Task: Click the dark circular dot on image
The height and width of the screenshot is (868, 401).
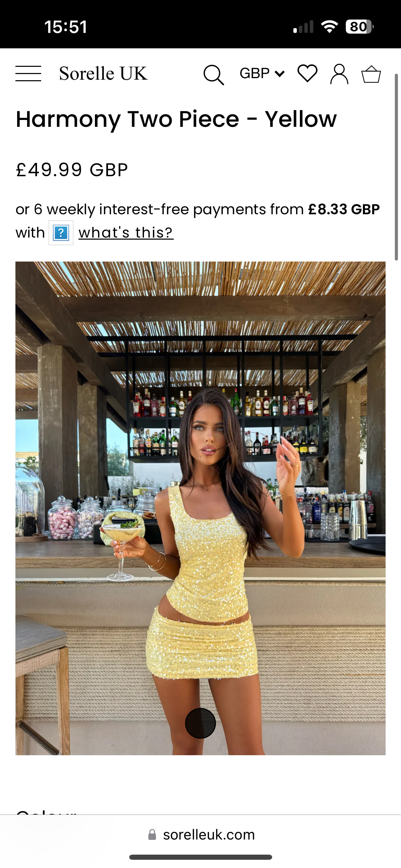Action: 200,723
